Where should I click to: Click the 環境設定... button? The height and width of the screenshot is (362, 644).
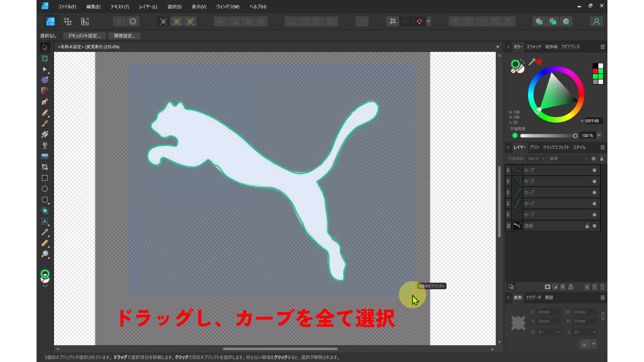point(124,36)
